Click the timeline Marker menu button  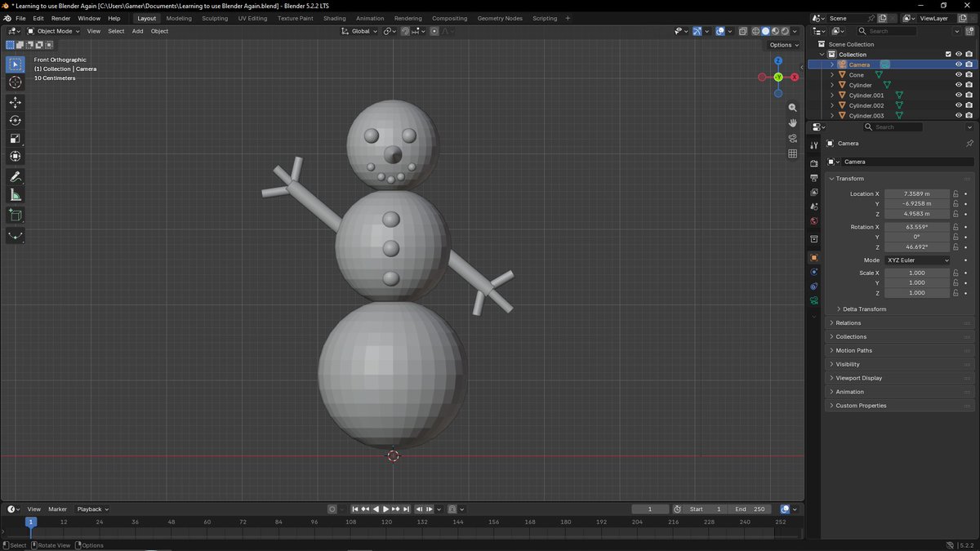(x=57, y=509)
